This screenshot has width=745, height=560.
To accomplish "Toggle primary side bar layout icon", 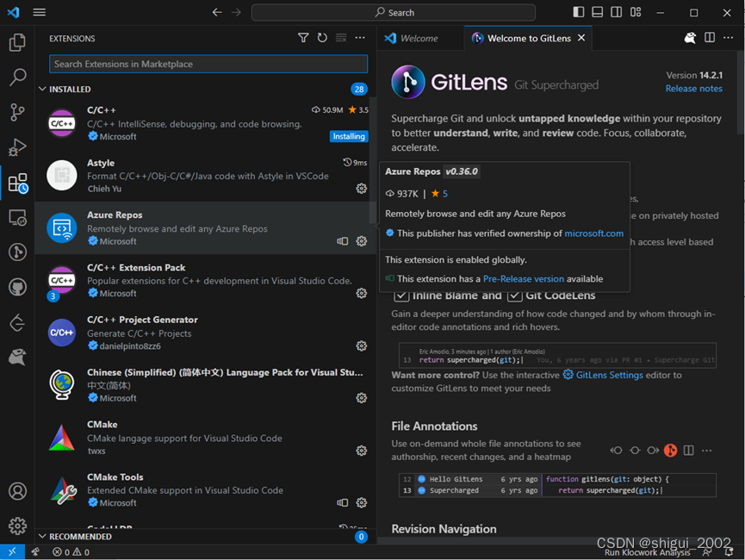I will click(x=578, y=12).
